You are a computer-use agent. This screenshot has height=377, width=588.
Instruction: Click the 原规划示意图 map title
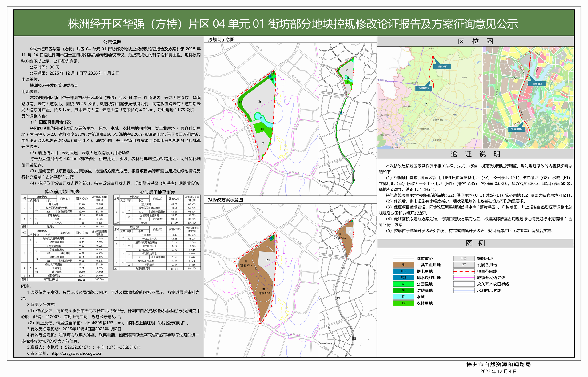coord(221,40)
